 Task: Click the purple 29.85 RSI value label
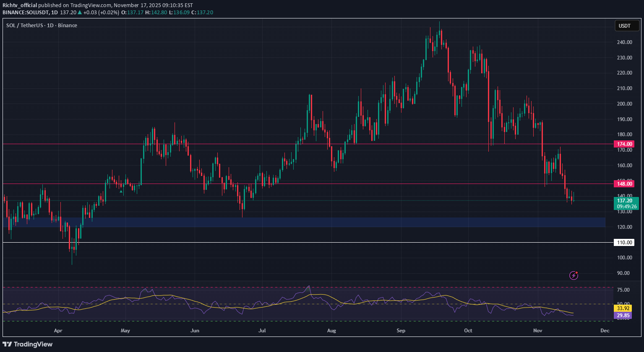pyautogui.click(x=624, y=316)
